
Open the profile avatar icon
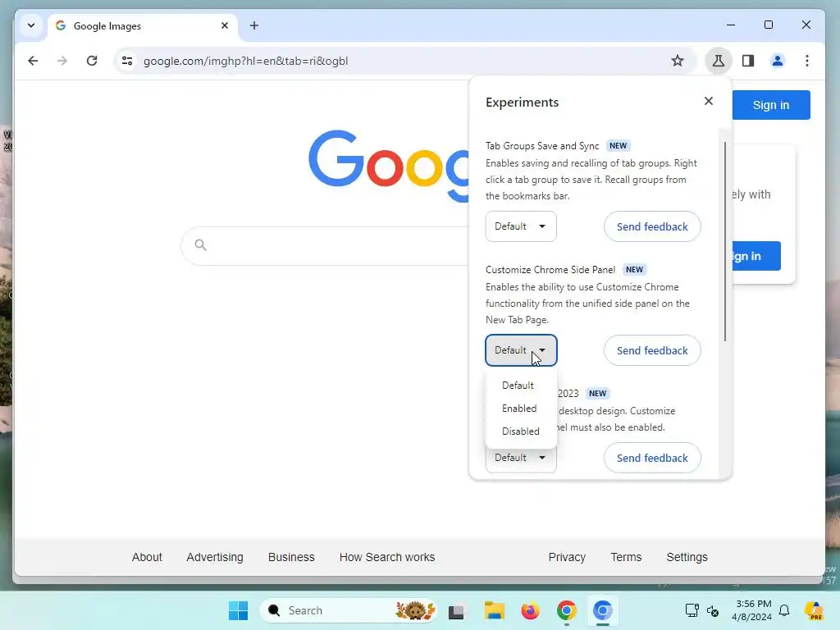click(778, 61)
